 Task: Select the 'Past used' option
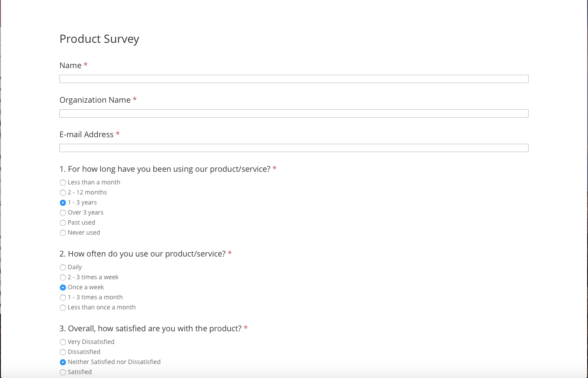click(63, 223)
